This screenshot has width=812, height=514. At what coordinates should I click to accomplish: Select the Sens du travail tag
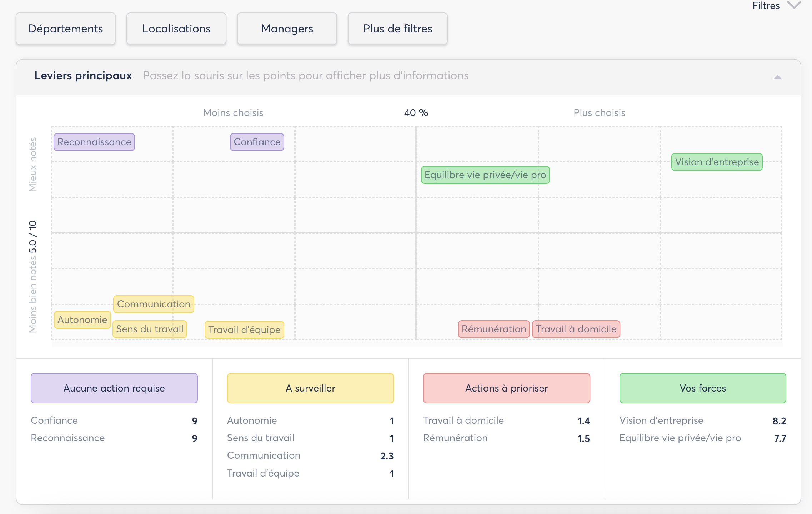[x=150, y=329]
